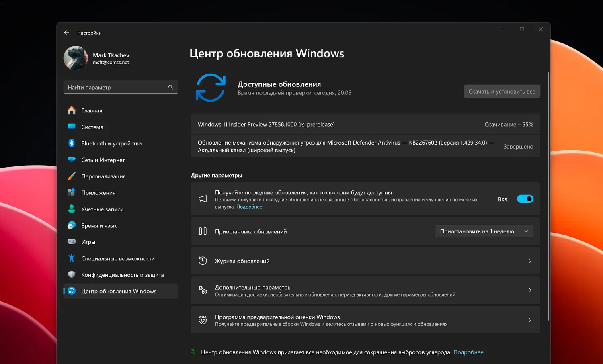Open Журнал обновлений clock icon
Screen dimensions: 603x364
pos(203,260)
